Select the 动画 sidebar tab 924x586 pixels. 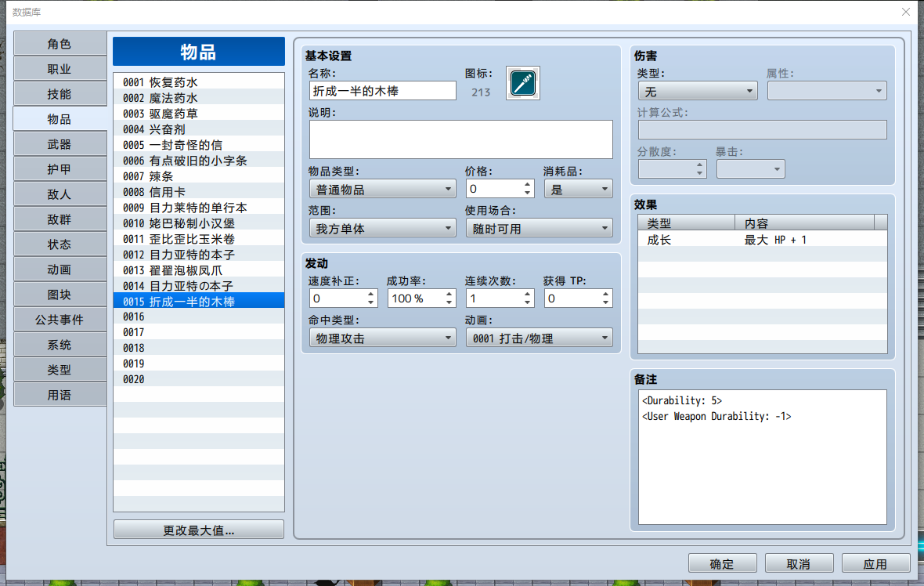coord(60,269)
